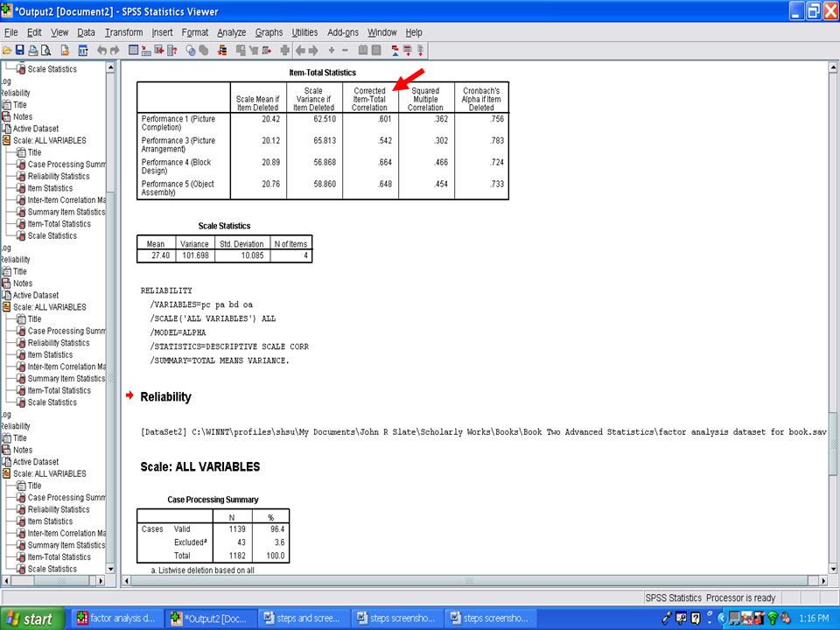840x630 pixels.
Task: Open the Graphs menu
Action: [x=269, y=32]
